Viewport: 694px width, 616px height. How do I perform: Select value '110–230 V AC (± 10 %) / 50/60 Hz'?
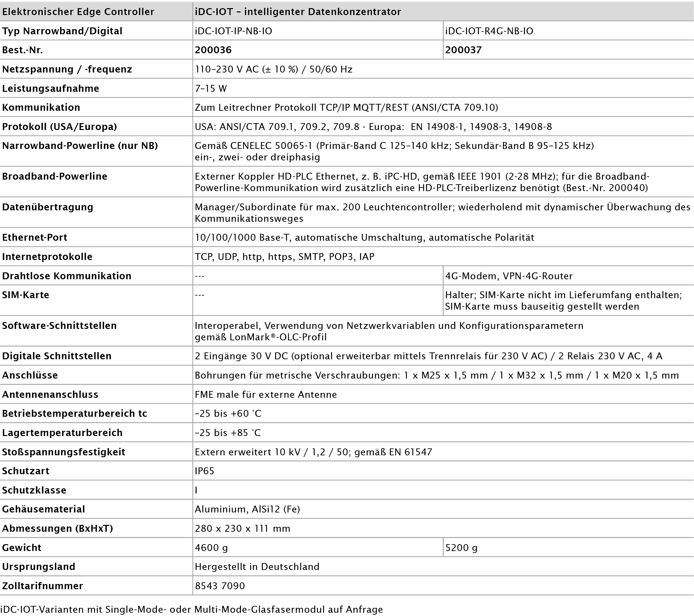pos(273,69)
